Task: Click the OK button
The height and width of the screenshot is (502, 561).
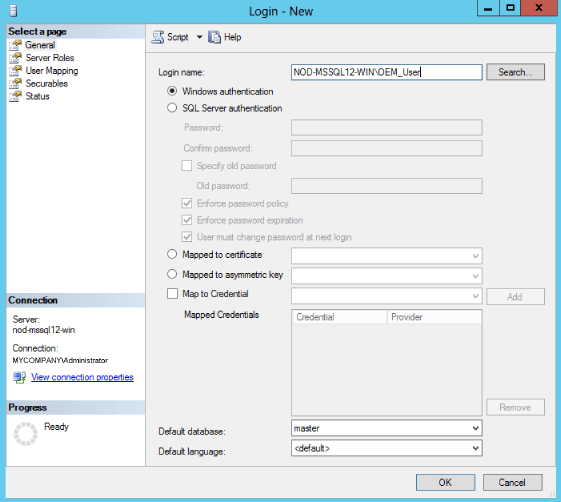Action: (445, 483)
